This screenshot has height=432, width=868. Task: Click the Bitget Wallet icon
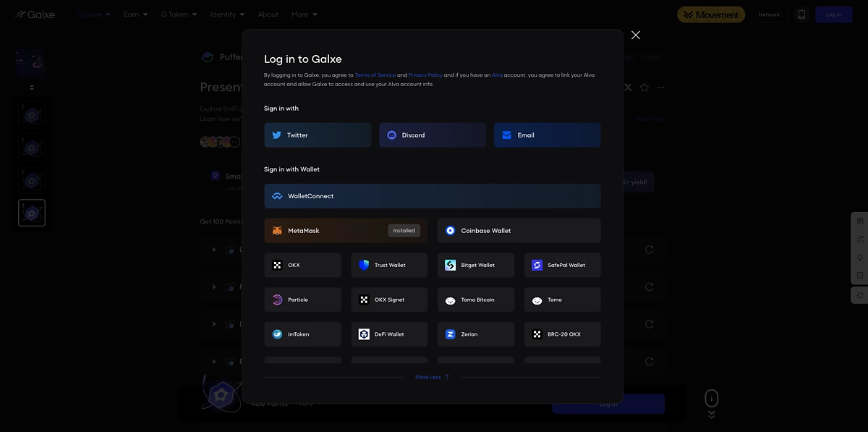click(x=450, y=266)
